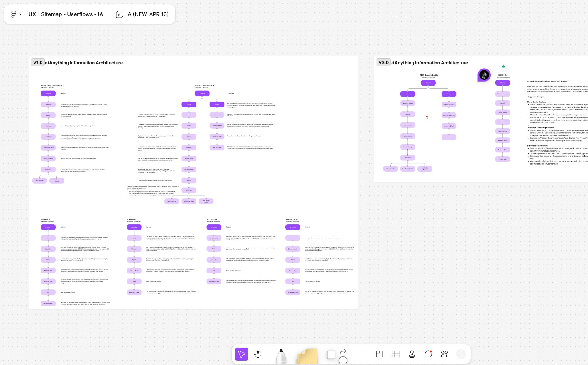The height and width of the screenshot is (365, 588).
Task: Pick the Marker pen tool
Action: pyautogui.click(x=281, y=356)
